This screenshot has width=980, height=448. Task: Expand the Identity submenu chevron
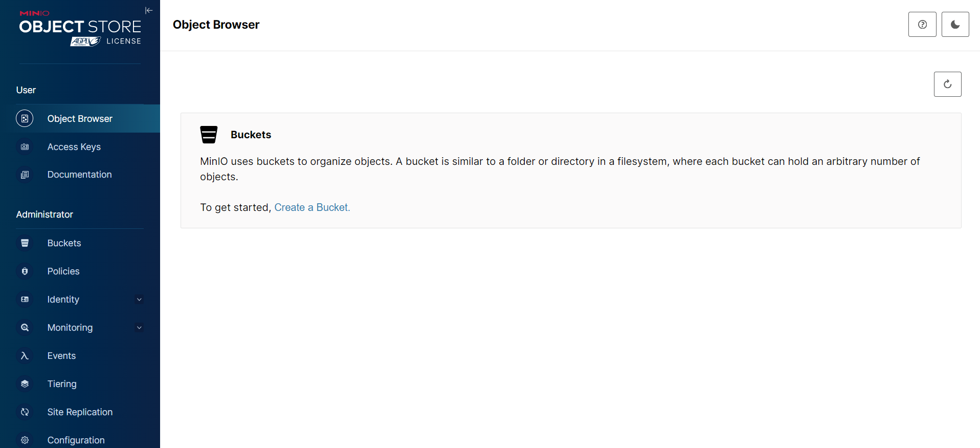tap(139, 300)
